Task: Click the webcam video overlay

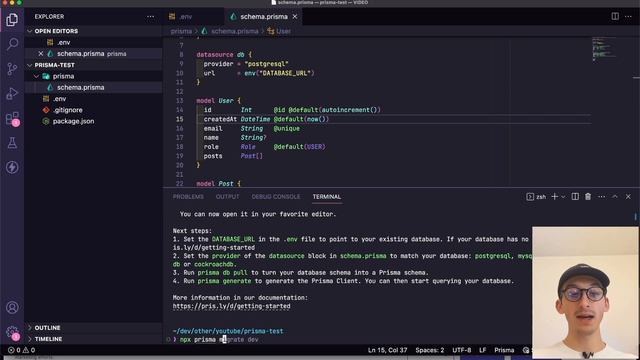Action: coord(585,293)
